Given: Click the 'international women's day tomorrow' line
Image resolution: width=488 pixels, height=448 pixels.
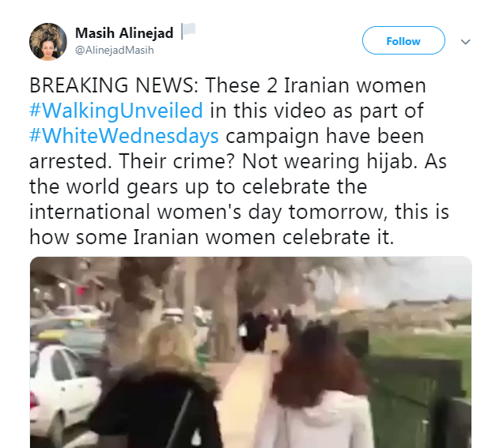Looking at the screenshot, I should pyautogui.click(x=209, y=212).
